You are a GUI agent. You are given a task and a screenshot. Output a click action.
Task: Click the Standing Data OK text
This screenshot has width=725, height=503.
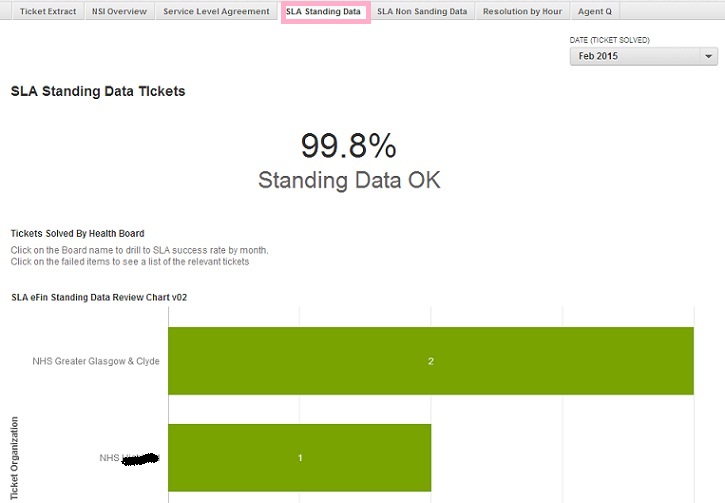click(348, 181)
